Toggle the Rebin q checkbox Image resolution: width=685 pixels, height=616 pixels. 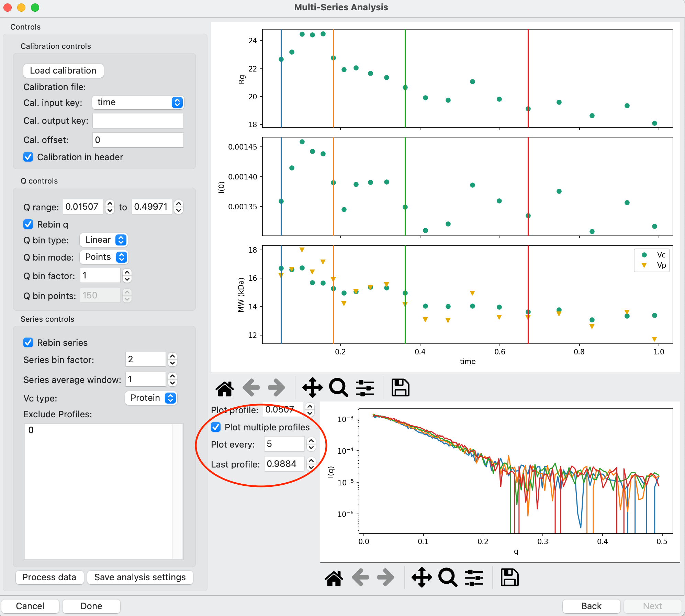pos(28,224)
